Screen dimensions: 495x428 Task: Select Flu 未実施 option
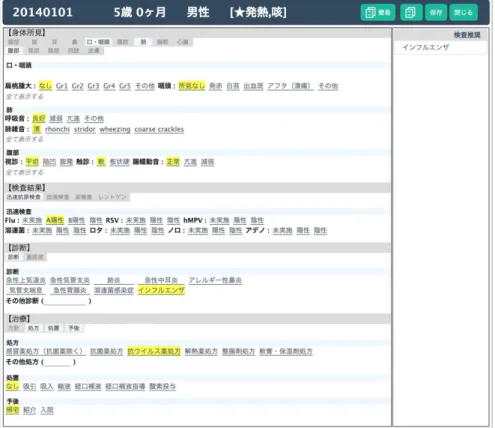pos(32,220)
